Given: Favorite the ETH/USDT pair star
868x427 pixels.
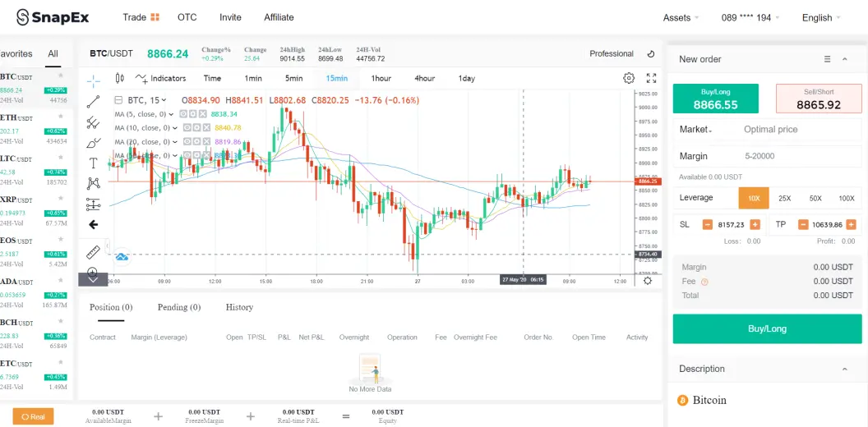Looking at the screenshot, I should coord(60,117).
